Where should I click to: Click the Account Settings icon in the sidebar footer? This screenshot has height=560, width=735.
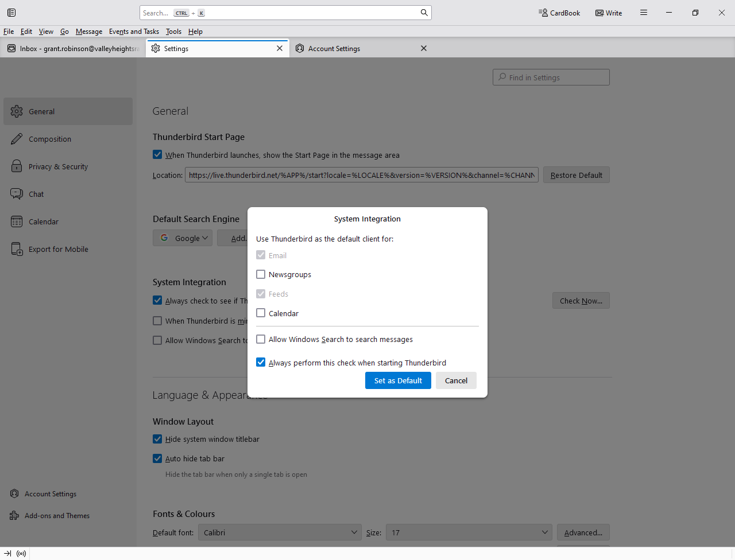[x=14, y=493]
